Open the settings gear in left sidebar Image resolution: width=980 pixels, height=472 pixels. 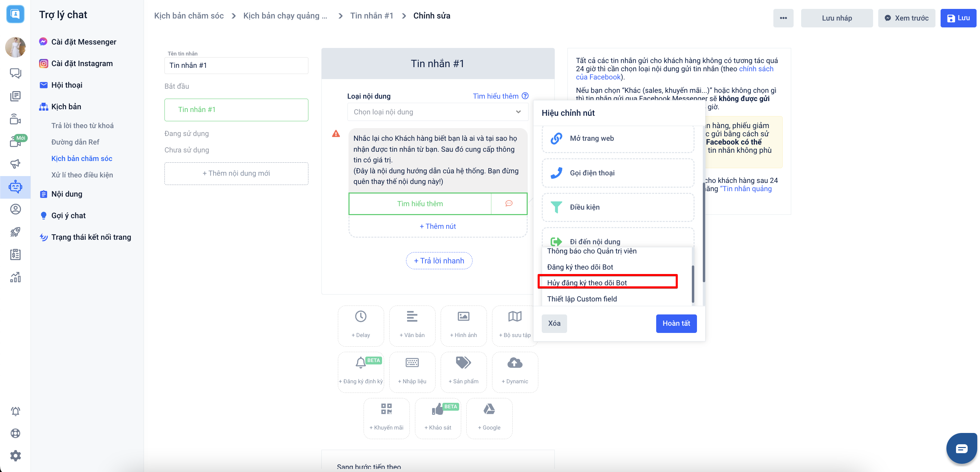15,455
